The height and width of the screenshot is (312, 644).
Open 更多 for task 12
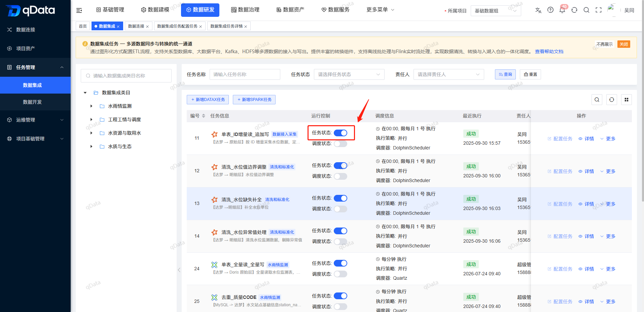tap(608, 171)
